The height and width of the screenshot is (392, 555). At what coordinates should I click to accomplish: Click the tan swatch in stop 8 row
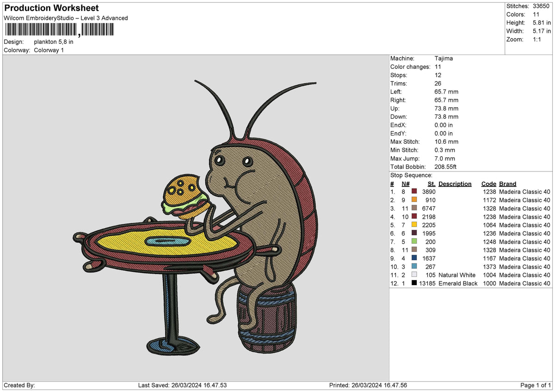click(x=414, y=250)
